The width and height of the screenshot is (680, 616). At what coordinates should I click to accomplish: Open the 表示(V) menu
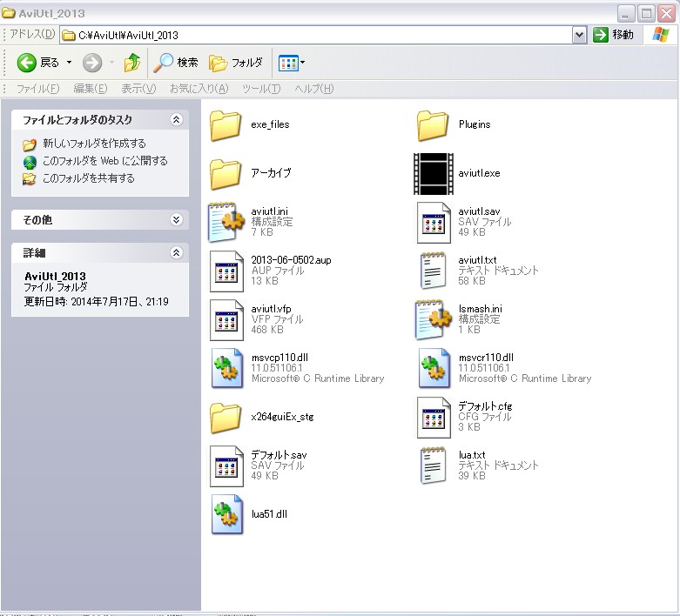[138, 89]
